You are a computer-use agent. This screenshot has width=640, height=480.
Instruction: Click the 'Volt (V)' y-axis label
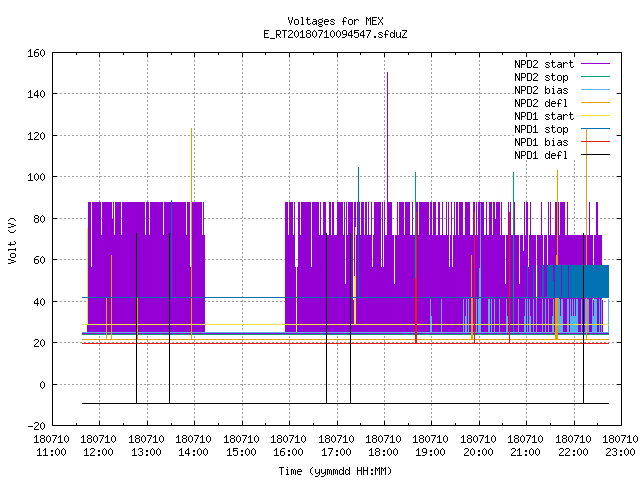(x=12, y=240)
